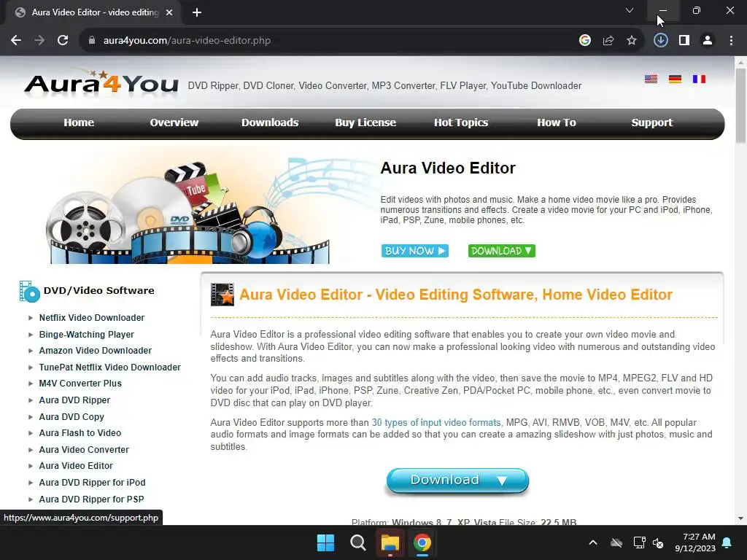This screenshot has width=747, height=560.
Task: Open the How To menu item
Action: click(x=557, y=122)
